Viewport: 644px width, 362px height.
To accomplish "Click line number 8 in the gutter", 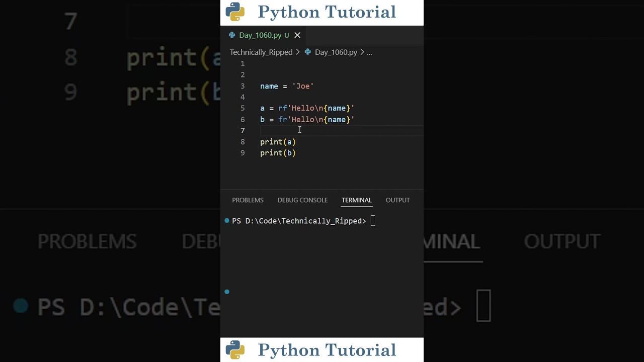I will coord(243,142).
